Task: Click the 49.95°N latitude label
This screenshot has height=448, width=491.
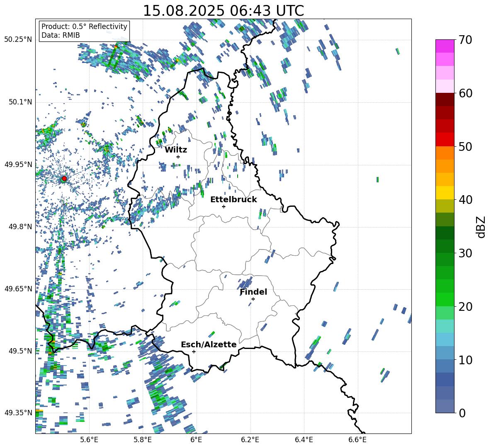Action: click(x=18, y=164)
